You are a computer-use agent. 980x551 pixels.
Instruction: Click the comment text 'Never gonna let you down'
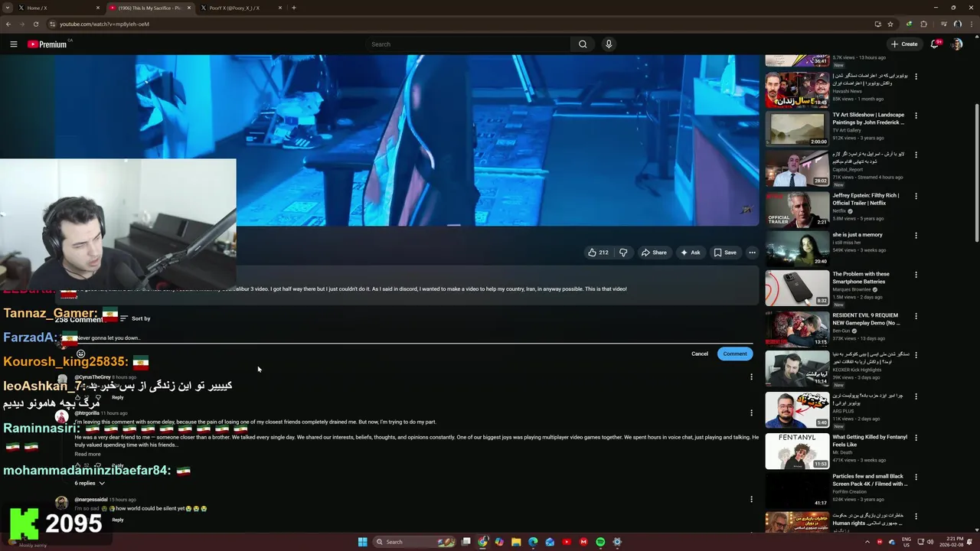109,337
